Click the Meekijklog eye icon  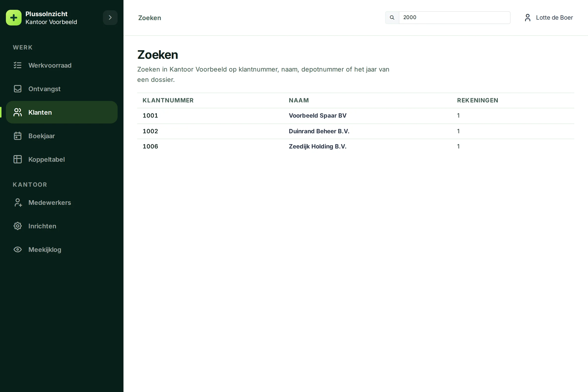[17, 249]
